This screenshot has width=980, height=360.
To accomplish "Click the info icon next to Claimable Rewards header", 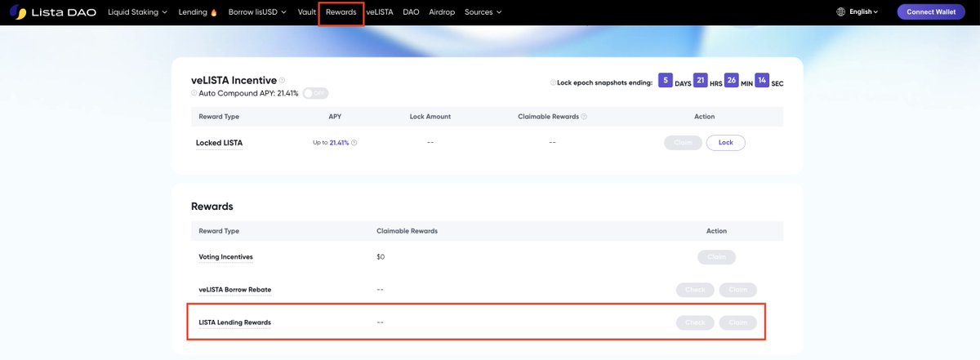I will (584, 117).
